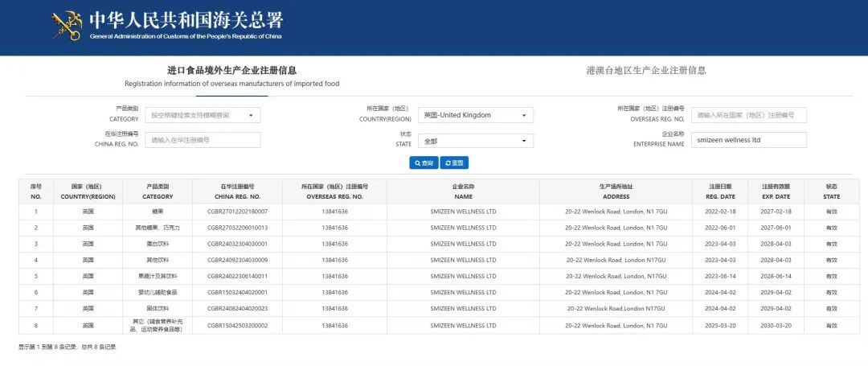Click the 2025-03-20 registration date cell
Viewport: 868px width, 366px height.
tap(720, 326)
